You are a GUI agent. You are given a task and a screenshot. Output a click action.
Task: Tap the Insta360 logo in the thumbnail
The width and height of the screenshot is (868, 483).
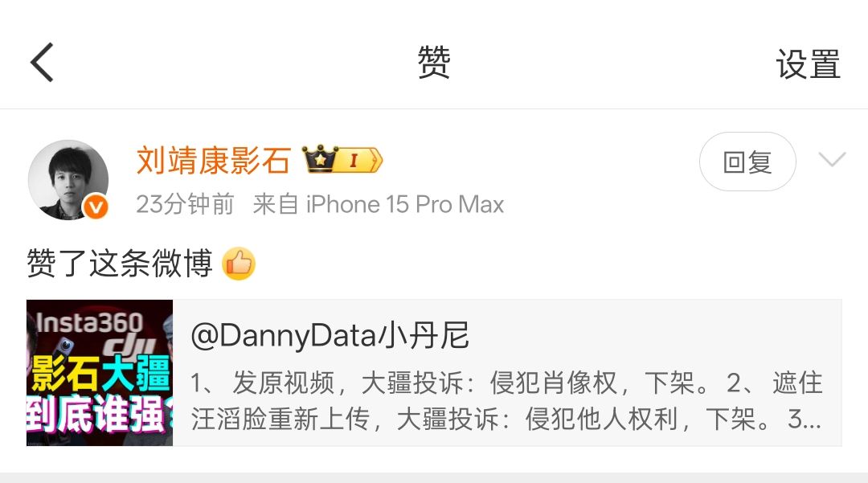tap(90, 322)
